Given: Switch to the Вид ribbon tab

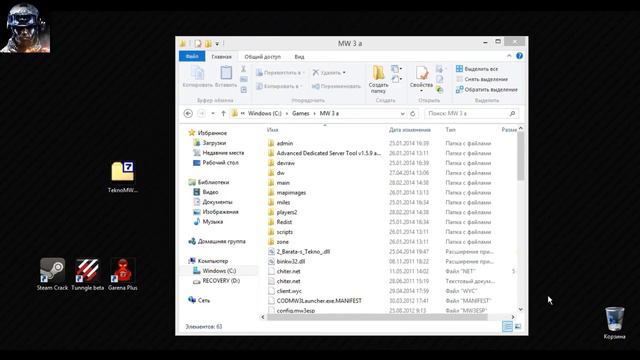Looking at the screenshot, I should [x=299, y=57].
